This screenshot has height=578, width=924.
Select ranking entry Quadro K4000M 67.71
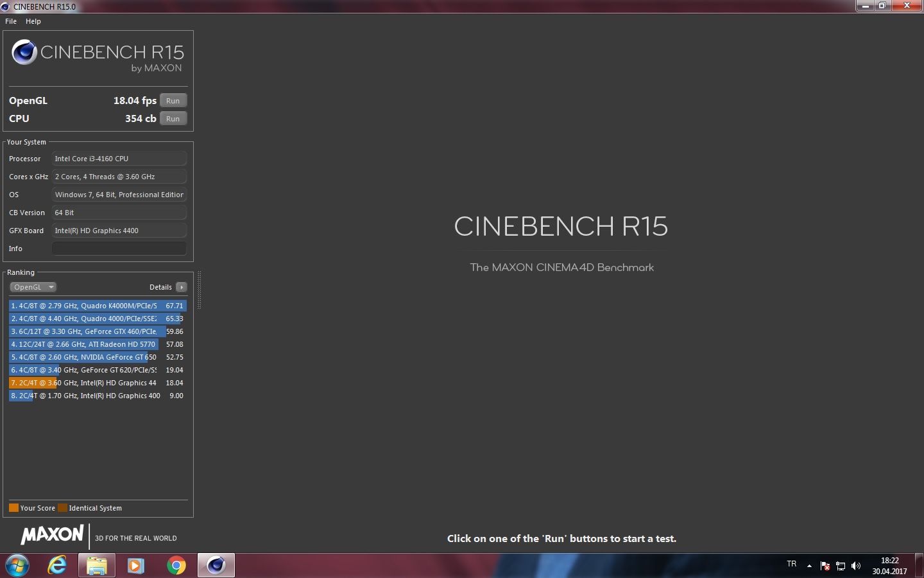tap(98, 306)
